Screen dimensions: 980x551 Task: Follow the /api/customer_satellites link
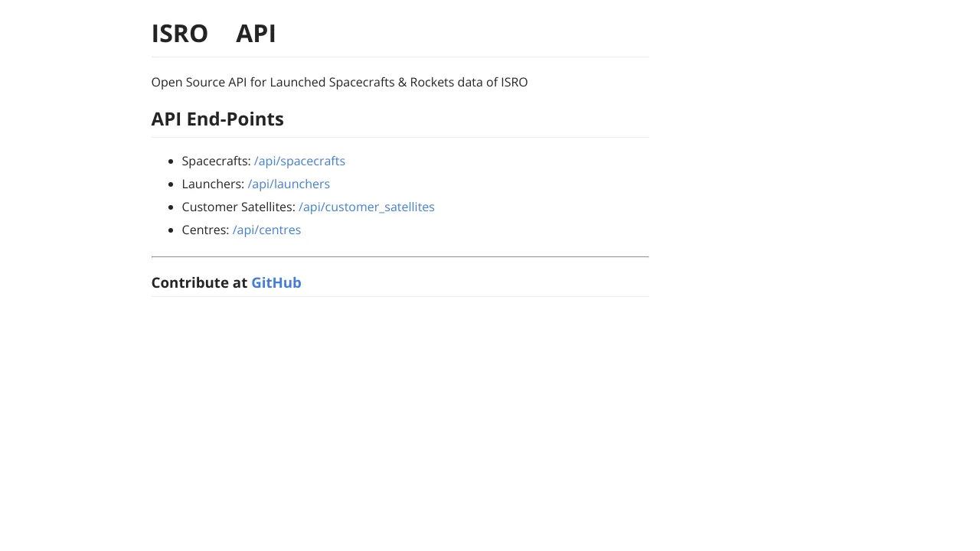point(367,207)
